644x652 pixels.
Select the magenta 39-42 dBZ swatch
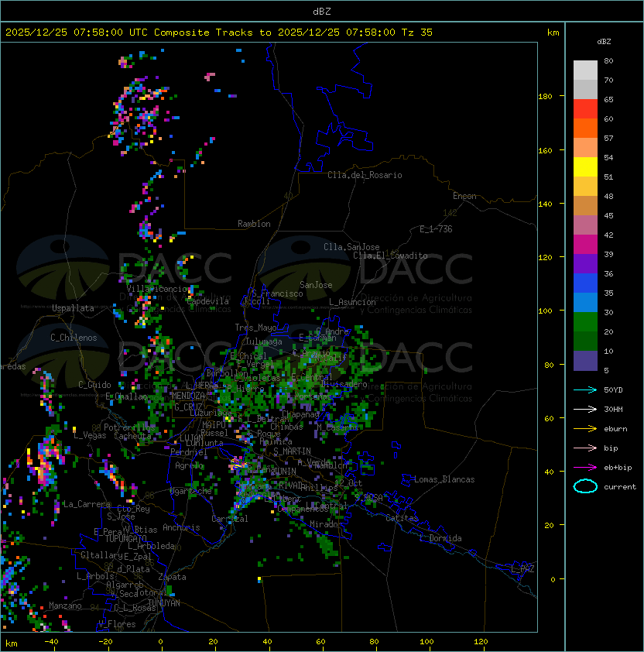click(585, 245)
